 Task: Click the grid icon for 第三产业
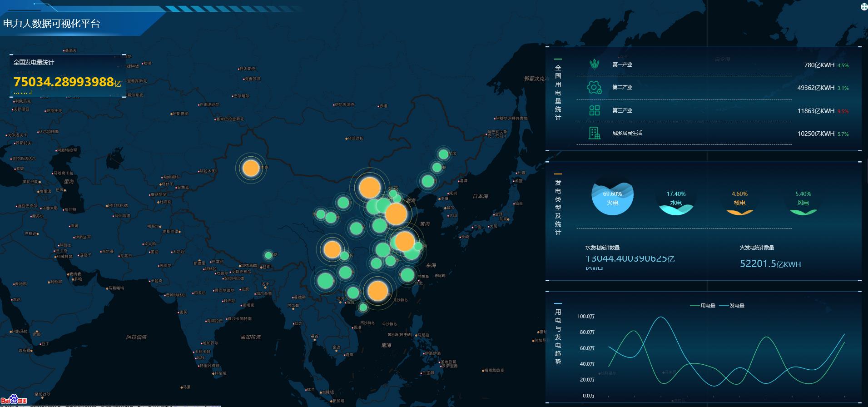pos(594,110)
